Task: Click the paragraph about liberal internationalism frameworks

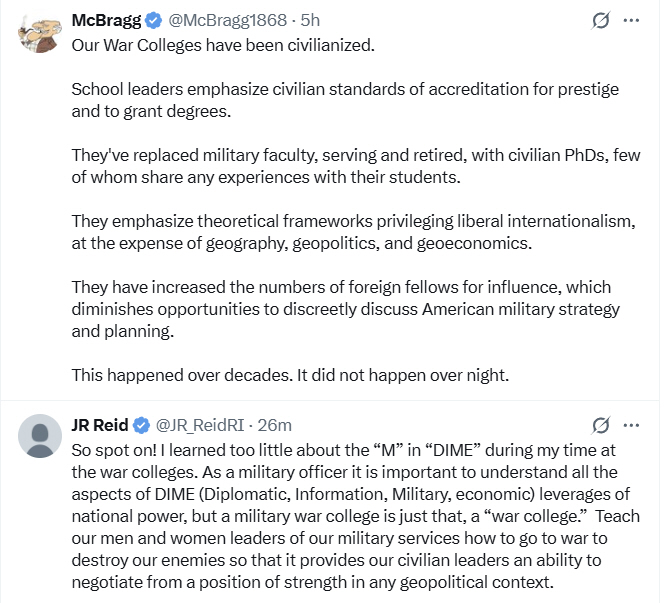Action: point(350,232)
